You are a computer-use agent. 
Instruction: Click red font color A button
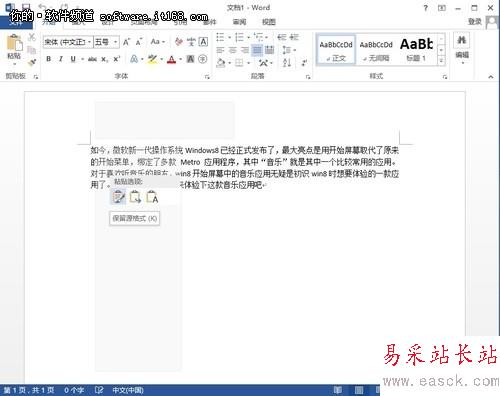pos(171,59)
